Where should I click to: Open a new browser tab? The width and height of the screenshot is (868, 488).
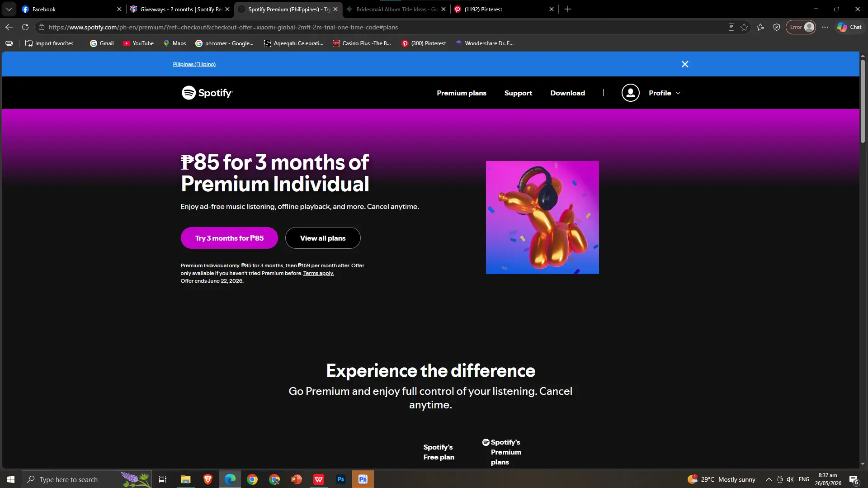coord(568,9)
